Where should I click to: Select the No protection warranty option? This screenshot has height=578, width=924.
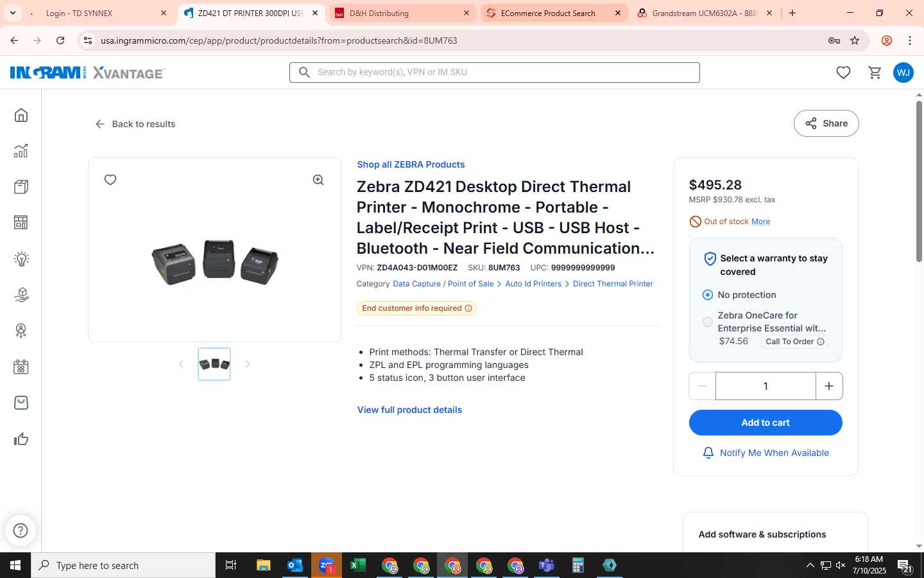click(x=708, y=295)
